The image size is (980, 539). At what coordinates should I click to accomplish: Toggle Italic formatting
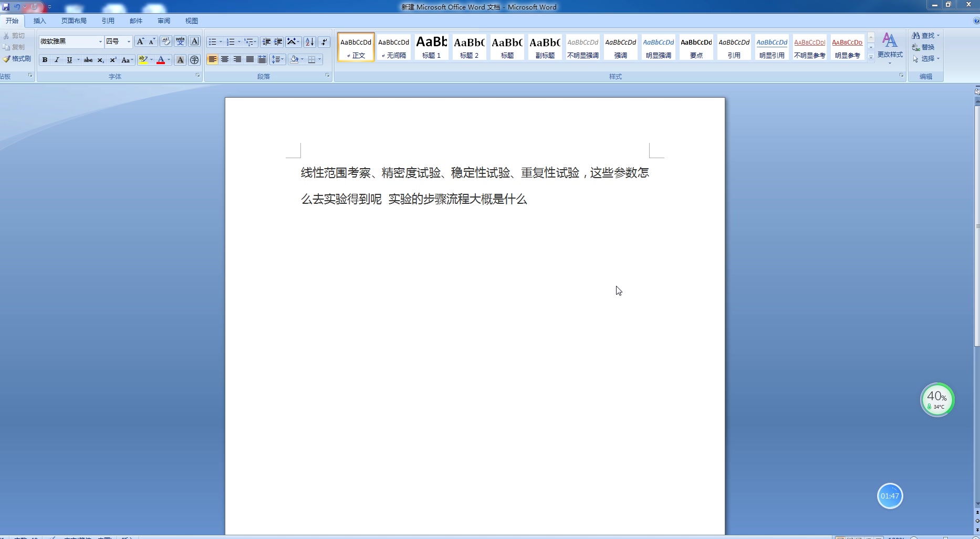[x=57, y=60]
